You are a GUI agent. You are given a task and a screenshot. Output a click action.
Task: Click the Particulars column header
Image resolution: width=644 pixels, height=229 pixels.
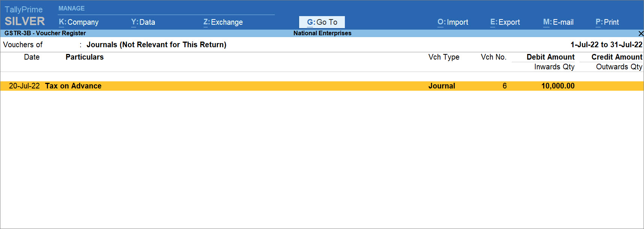85,57
